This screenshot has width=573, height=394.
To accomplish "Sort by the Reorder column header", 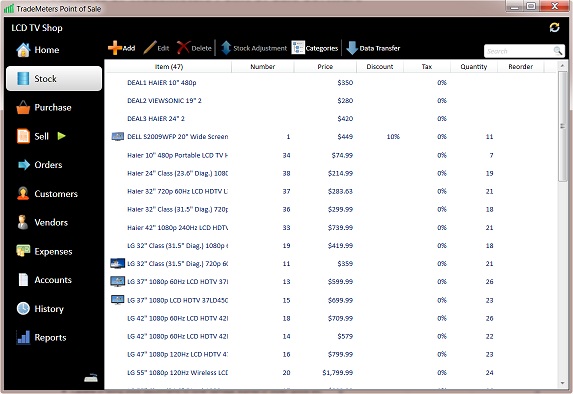I will [x=520, y=67].
